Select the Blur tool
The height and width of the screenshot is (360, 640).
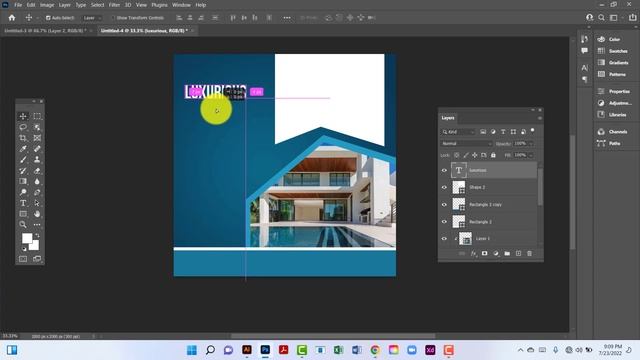37,181
